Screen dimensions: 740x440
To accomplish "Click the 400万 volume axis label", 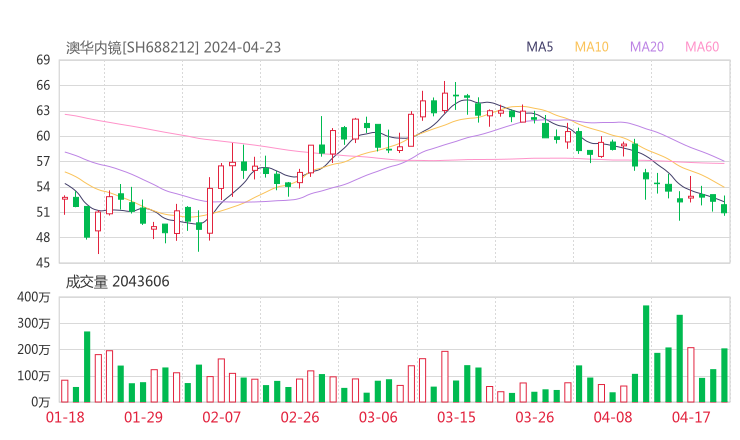I will pos(34,297).
